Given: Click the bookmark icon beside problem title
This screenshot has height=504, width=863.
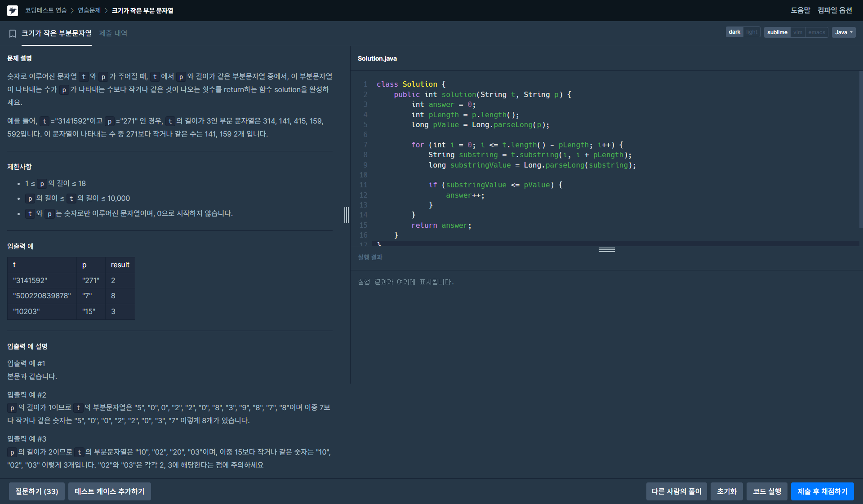Looking at the screenshot, I should tap(13, 33).
